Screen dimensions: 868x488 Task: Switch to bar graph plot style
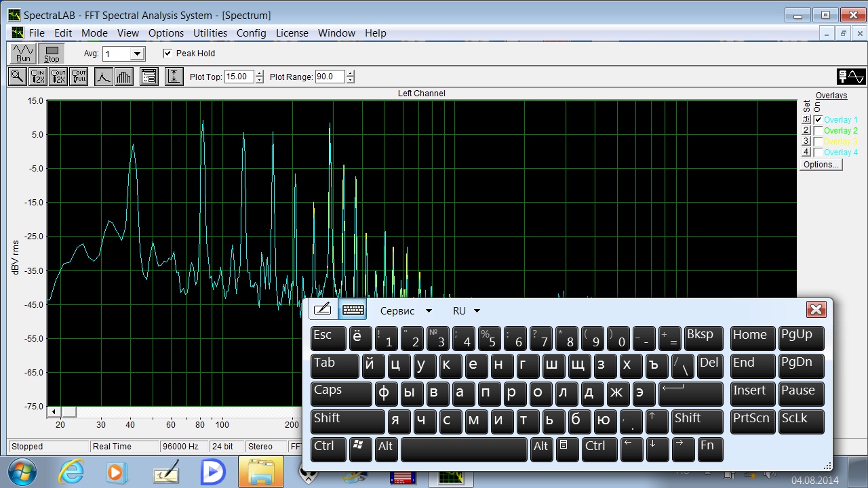[x=123, y=77]
